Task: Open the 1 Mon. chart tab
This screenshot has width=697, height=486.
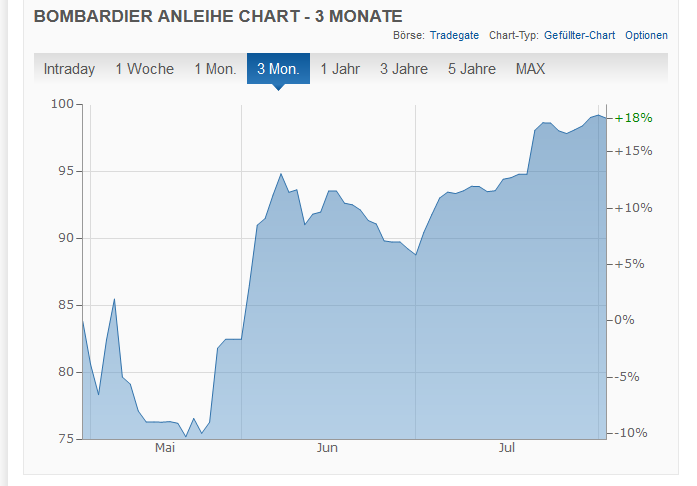Action: [215, 69]
